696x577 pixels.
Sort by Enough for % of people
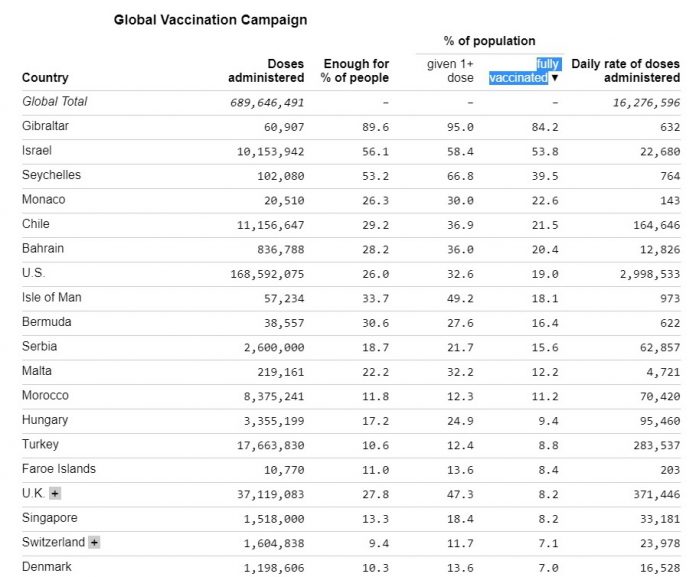click(x=355, y=71)
